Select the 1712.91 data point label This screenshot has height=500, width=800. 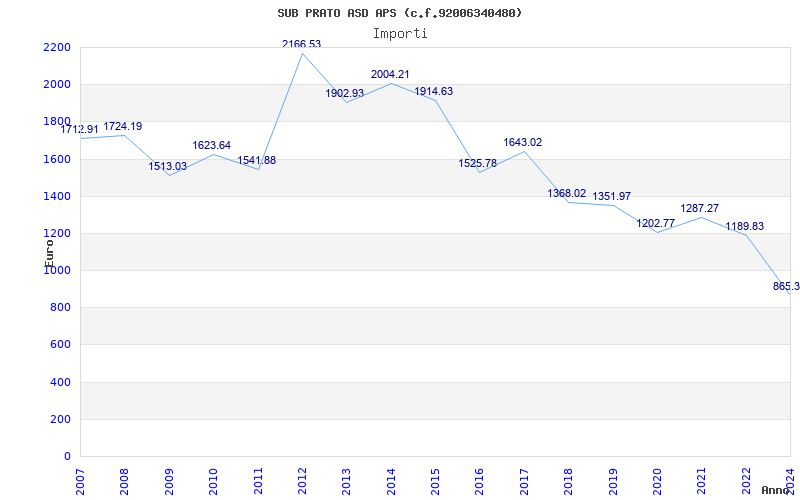[79, 129]
